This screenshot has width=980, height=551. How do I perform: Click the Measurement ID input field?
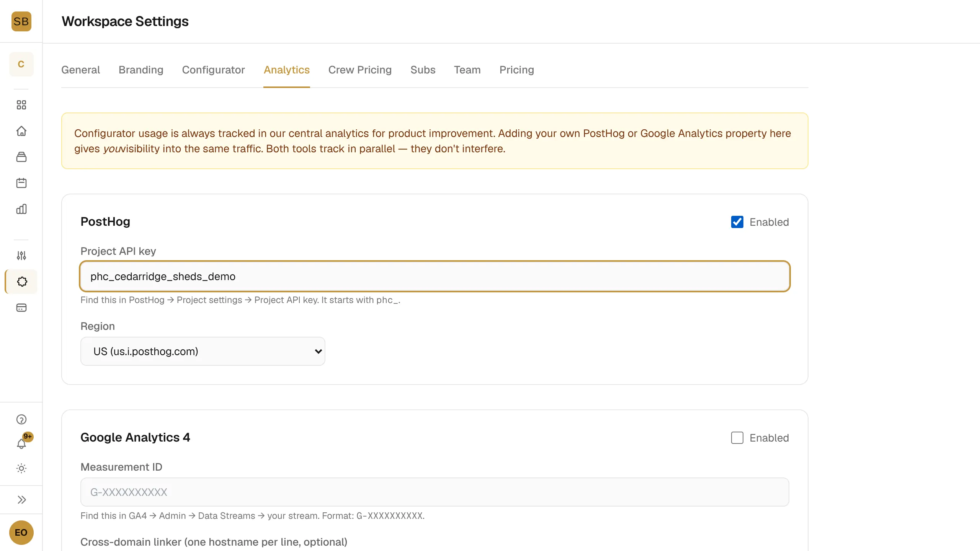[435, 492]
